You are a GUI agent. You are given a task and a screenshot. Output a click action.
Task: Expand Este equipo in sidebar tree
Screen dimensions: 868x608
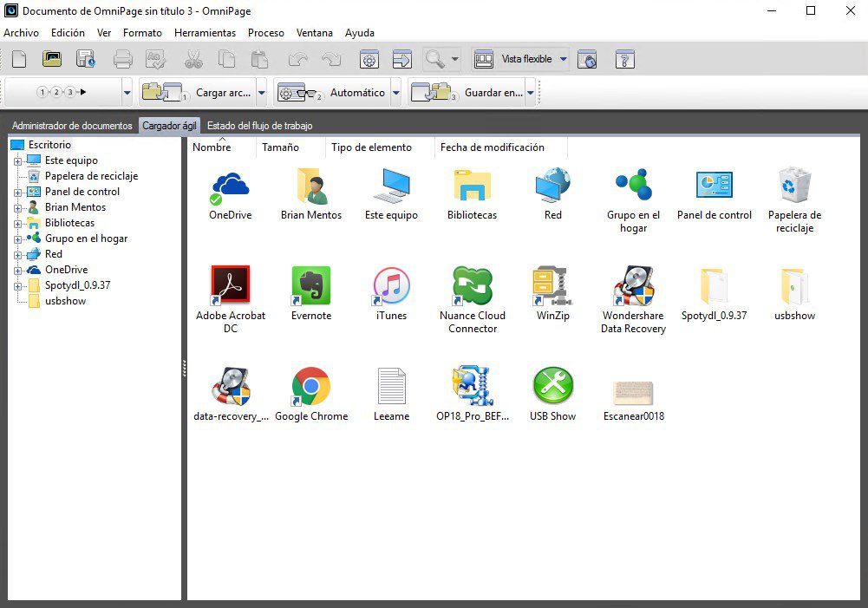[x=19, y=160]
